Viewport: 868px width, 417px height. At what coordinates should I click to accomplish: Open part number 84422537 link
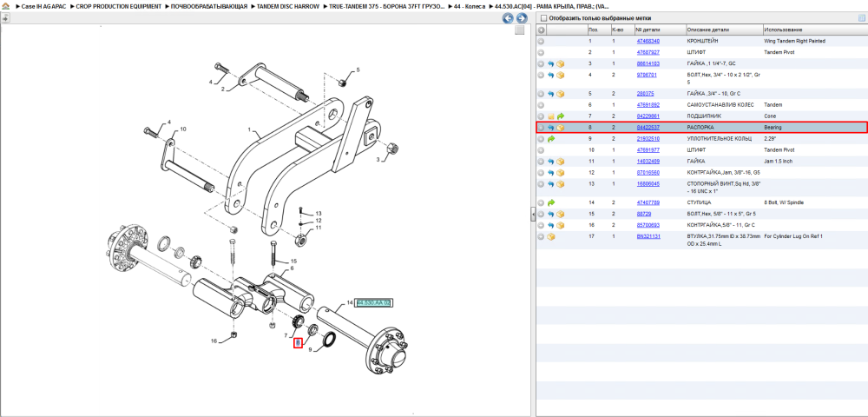[x=648, y=128]
